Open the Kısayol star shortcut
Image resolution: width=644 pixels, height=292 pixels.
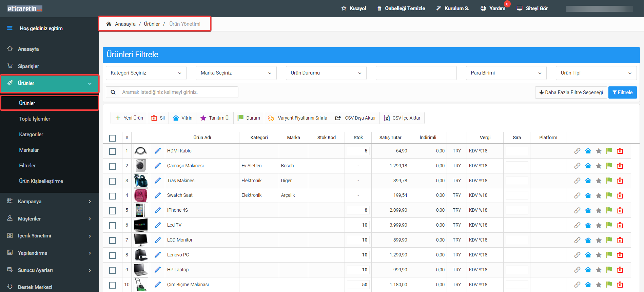354,8
